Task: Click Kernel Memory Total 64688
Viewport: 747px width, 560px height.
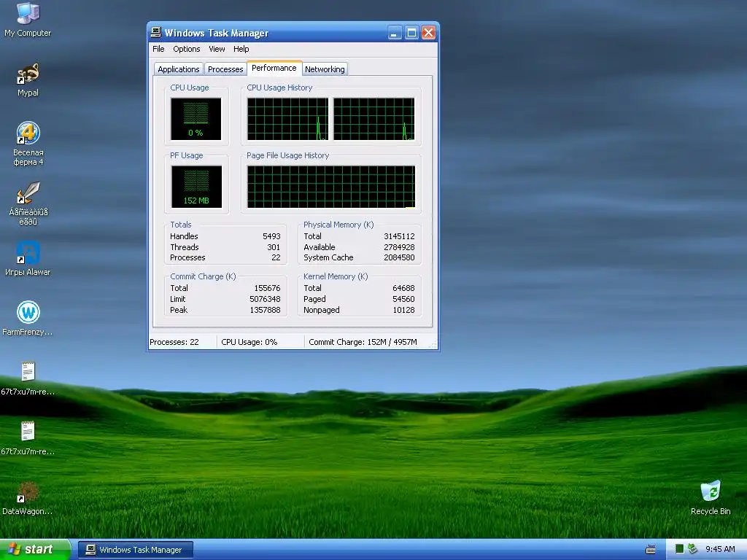Action: tap(403, 288)
